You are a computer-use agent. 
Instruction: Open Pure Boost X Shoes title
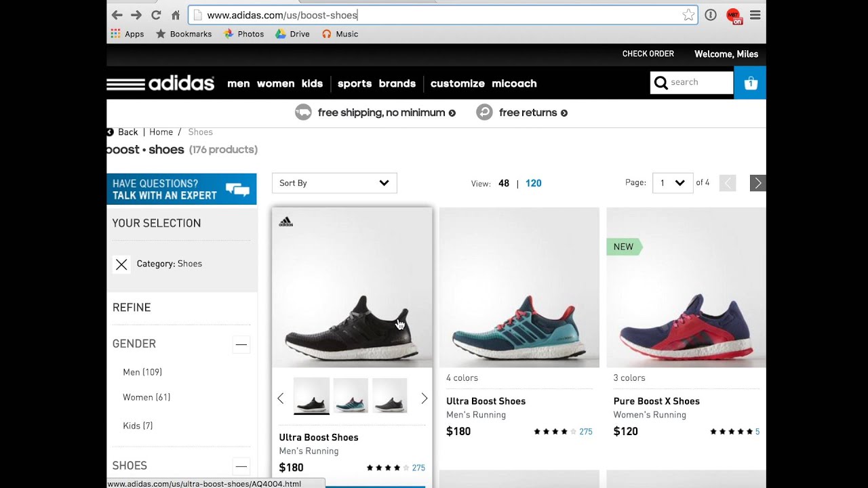click(656, 401)
